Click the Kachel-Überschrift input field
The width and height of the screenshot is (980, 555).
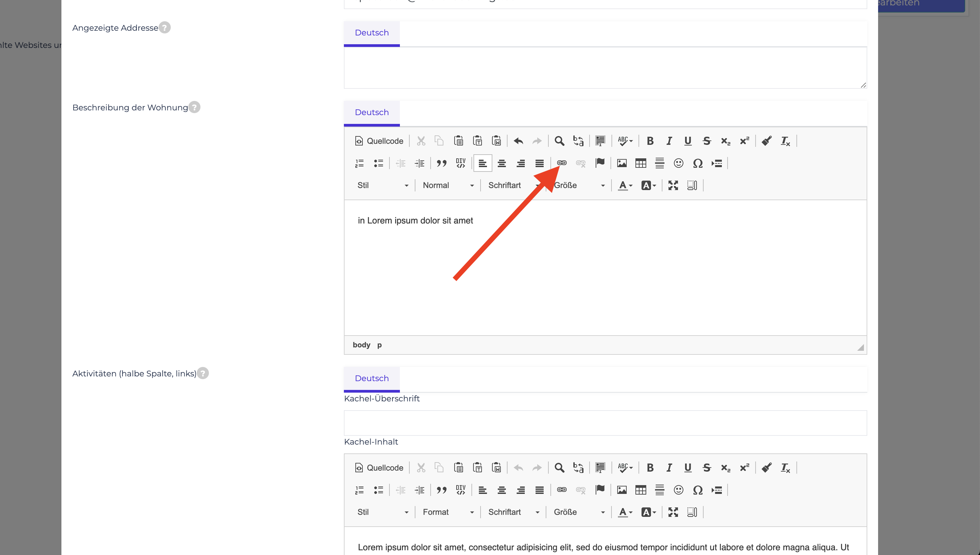point(605,423)
